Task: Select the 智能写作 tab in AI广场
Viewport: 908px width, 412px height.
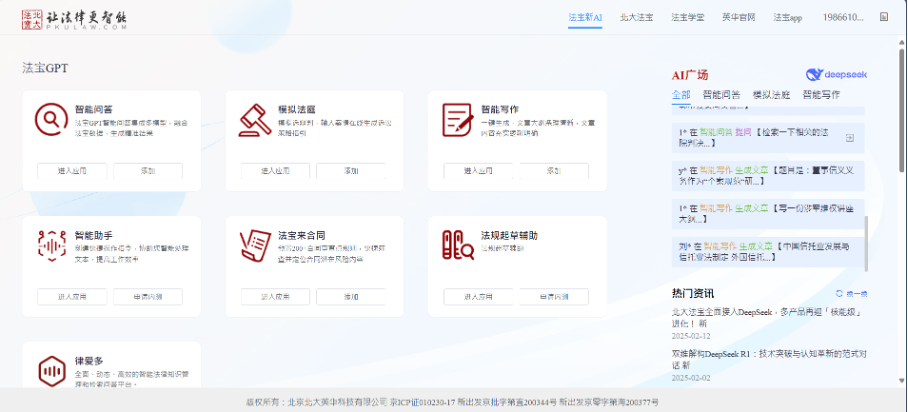Action: click(821, 94)
